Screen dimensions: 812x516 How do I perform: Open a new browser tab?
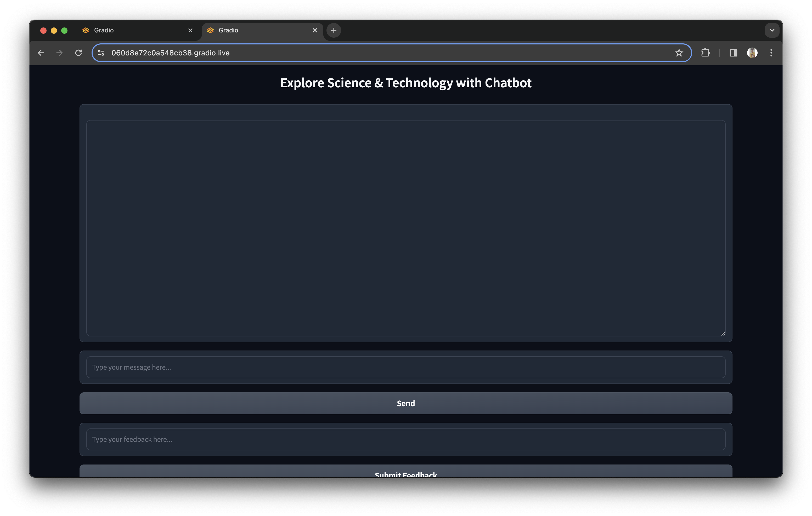[x=334, y=30]
